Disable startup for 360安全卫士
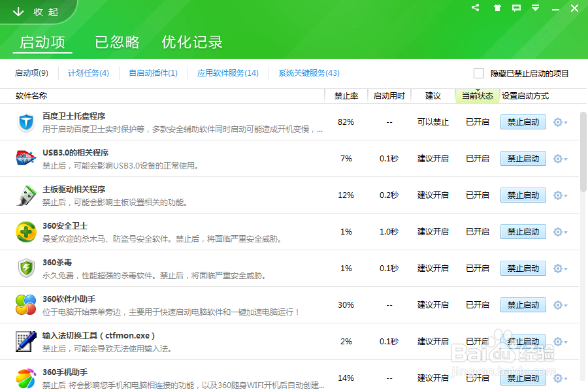This screenshot has height=392, width=588. [523, 232]
